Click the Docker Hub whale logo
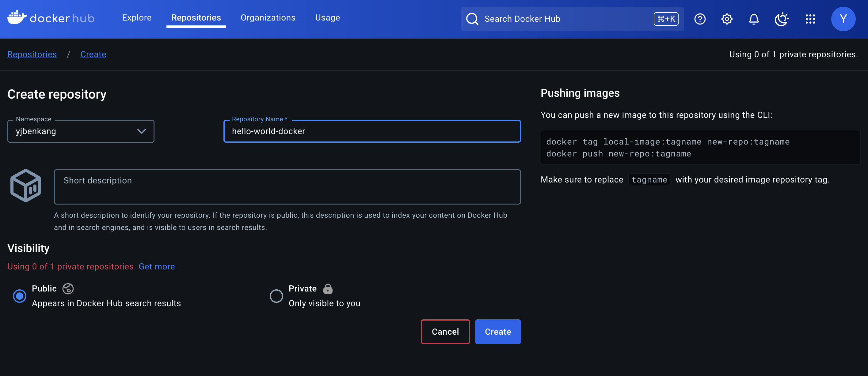 click(17, 17)
